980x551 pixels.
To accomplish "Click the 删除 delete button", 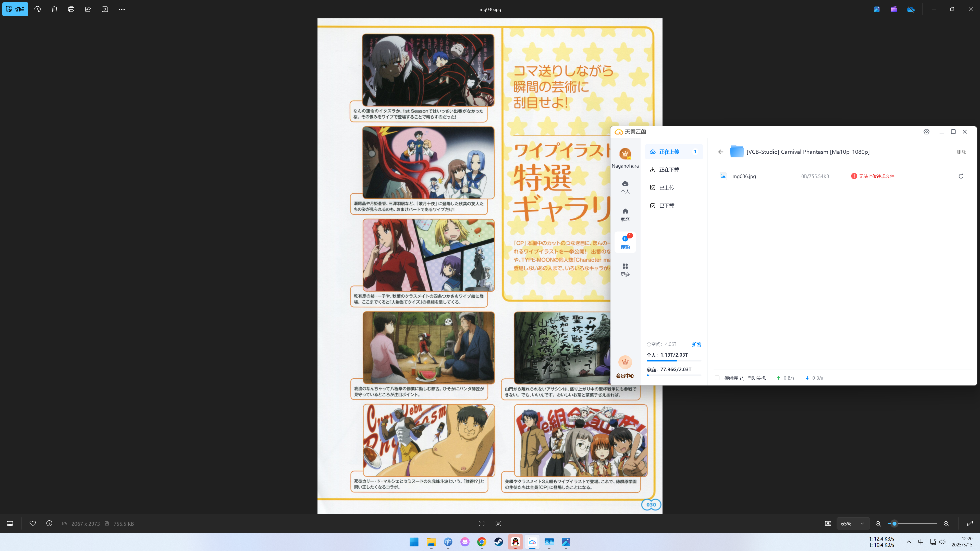I will click(961, 152).
